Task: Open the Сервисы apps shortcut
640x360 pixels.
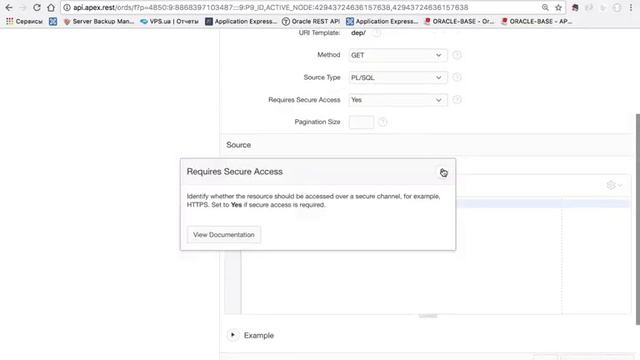Action: [x=24, y=21]
